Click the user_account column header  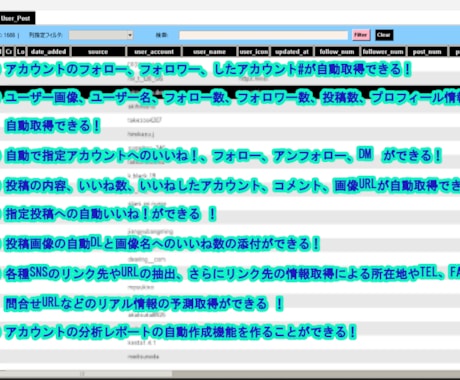154,52
